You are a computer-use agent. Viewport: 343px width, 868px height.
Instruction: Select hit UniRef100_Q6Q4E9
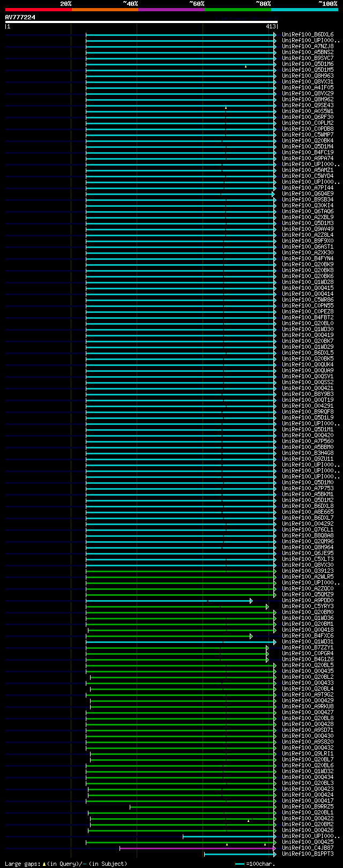[x=308, y=194]
